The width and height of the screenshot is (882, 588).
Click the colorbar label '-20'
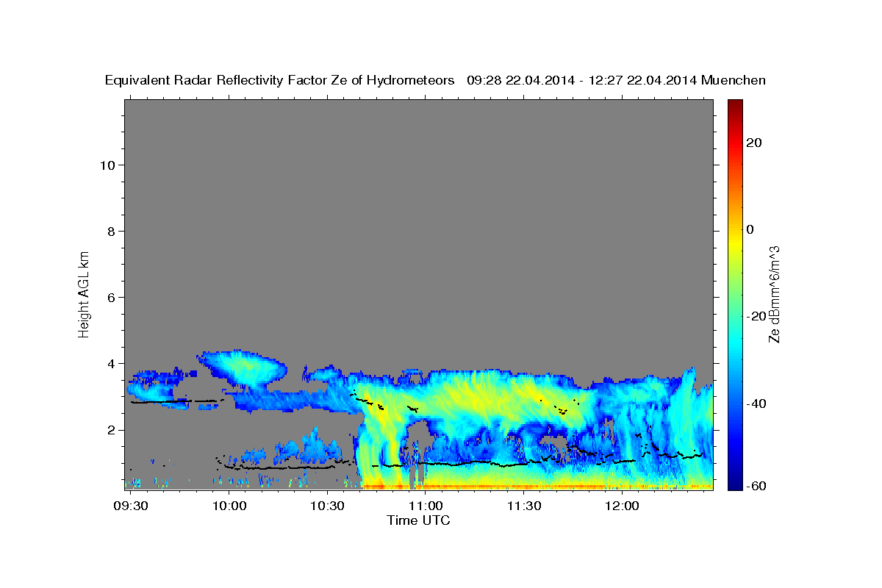pos(757,316)
